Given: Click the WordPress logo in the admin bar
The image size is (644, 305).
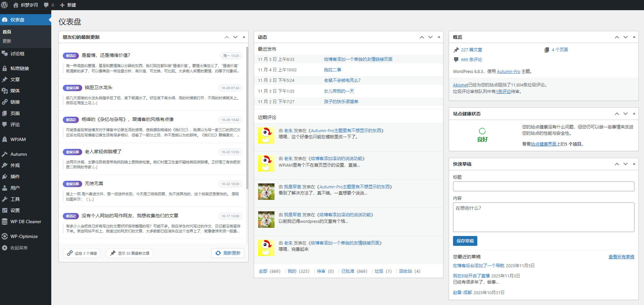Looking at the screenshot, I should point(4,5).
